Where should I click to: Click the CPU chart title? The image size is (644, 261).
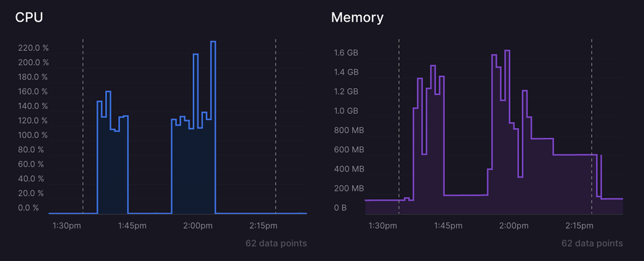[x=29, y=17]
